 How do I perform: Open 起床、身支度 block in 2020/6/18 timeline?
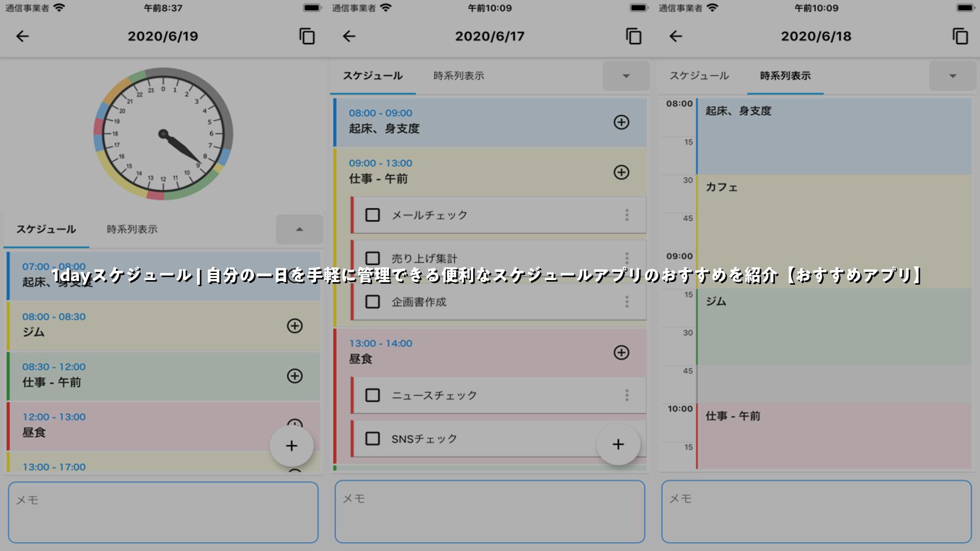click(834, 136)
